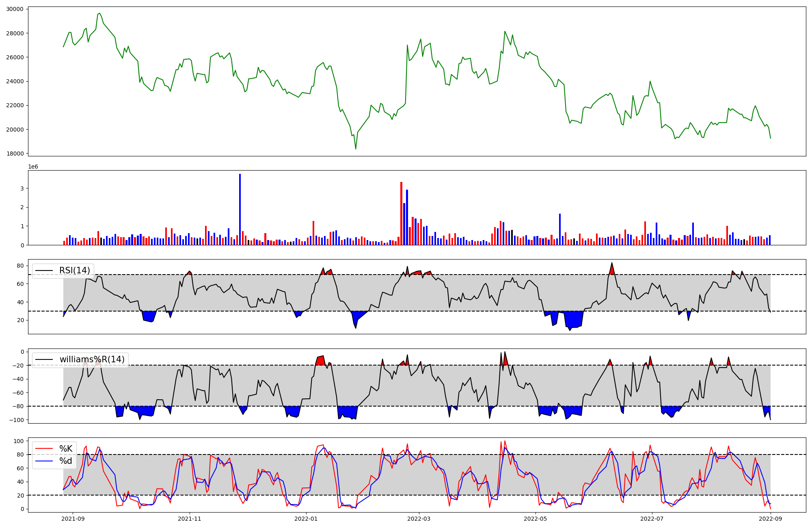
Task: Click the 2022-05 x-axis date label
Action: click(535, 519)
